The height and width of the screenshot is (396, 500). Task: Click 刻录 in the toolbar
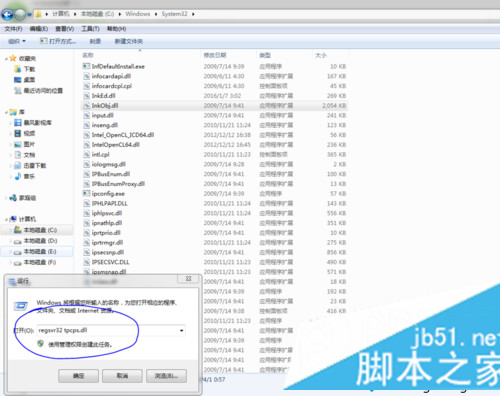pyautogui.click(x=95, y=41)
